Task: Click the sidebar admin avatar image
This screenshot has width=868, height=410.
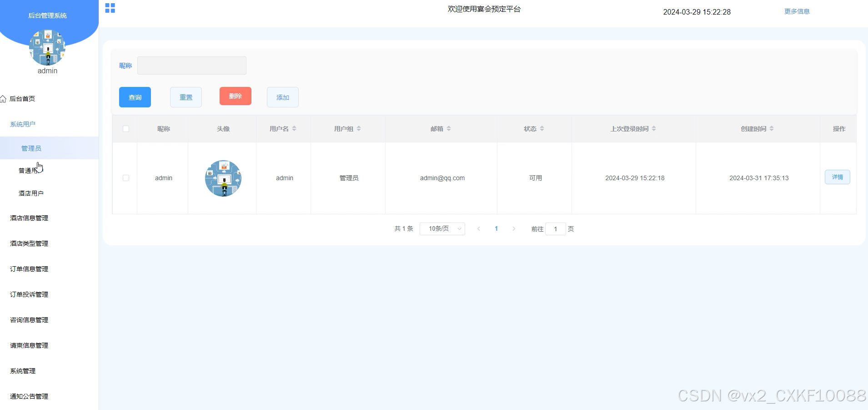Action: click(x=47, y=47)
